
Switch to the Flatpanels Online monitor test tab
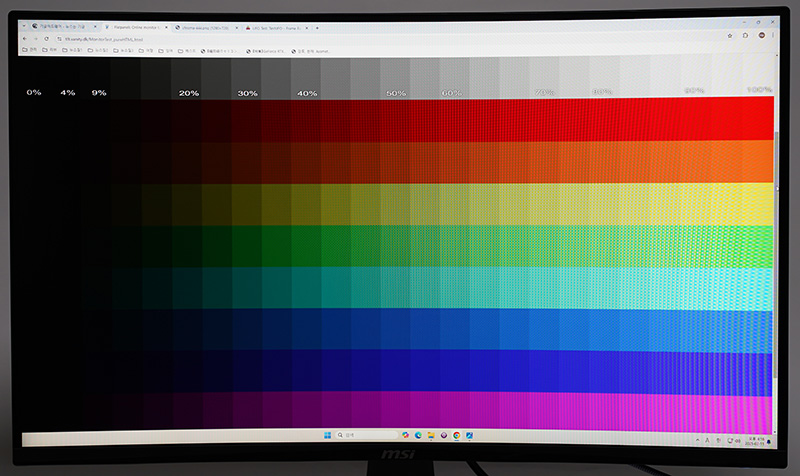[136, 27]
